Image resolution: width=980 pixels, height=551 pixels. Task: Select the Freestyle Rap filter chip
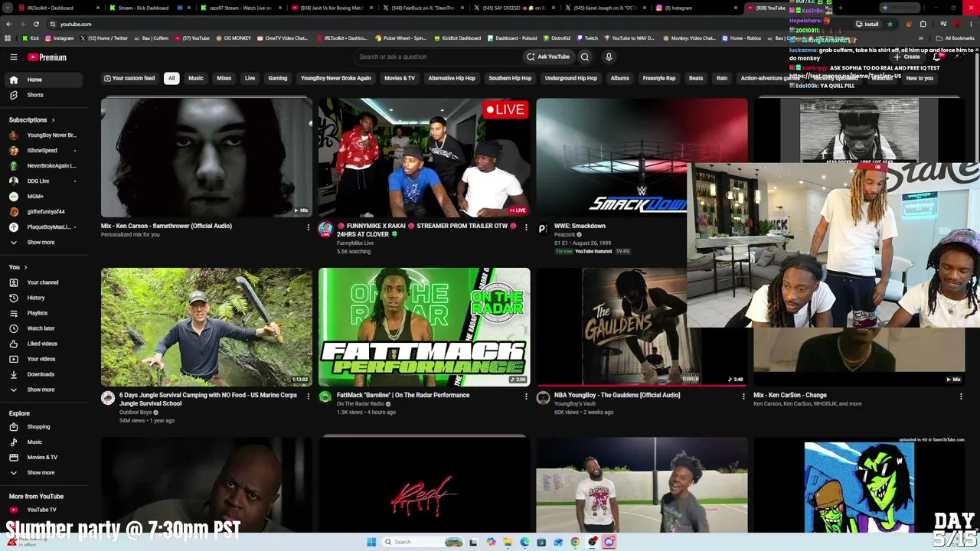[x=659, y=78]
